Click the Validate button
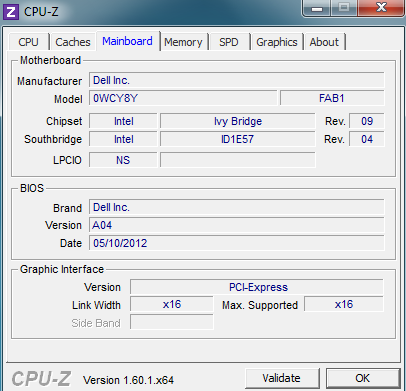The width and height of the screenshot is (406, 391). coord(282,378)
